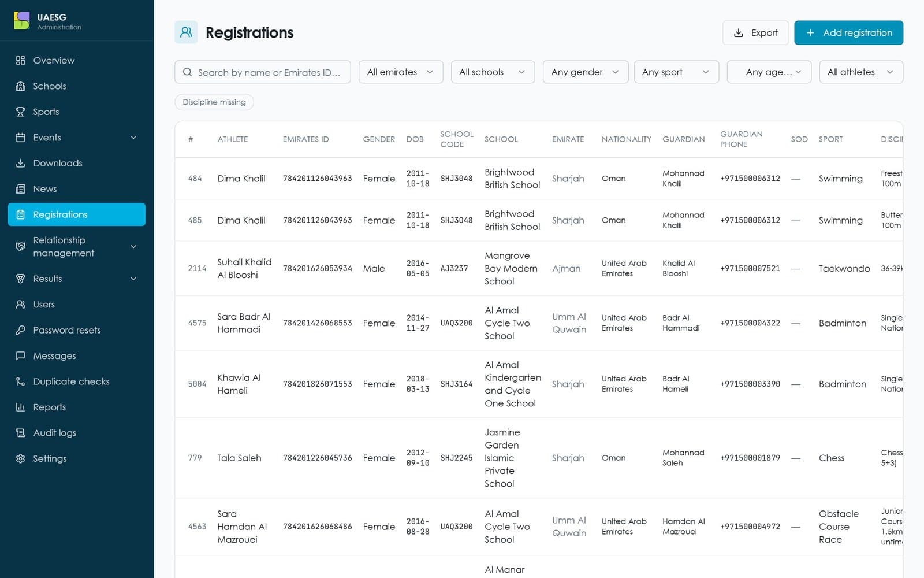Toggle the Discipline missing filter chip
This screenshot has height=578, width=924.
click(x=214, y=102)
